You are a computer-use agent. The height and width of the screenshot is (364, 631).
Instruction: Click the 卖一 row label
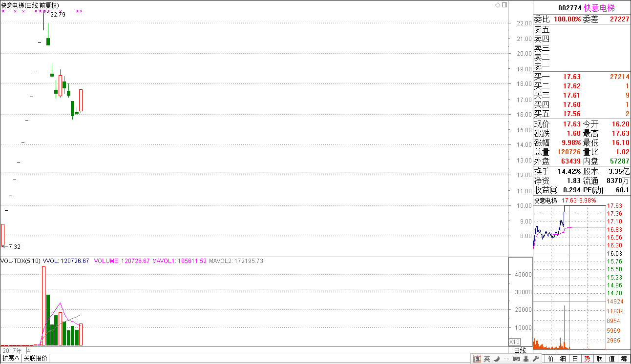click(542, 66)
